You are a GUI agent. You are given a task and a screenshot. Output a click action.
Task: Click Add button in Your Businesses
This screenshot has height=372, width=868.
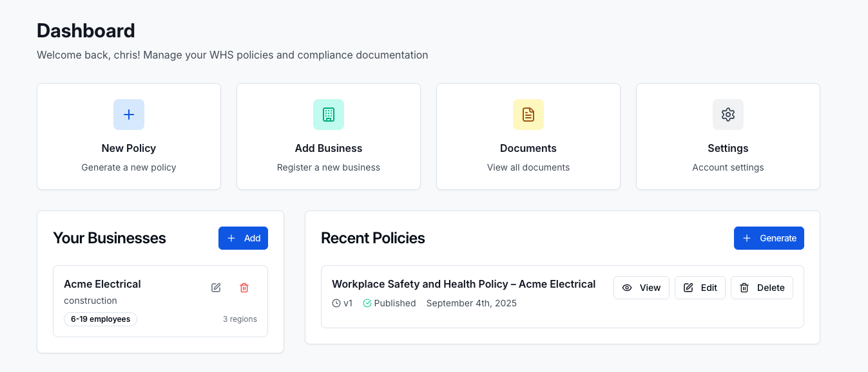pos(243,238)
